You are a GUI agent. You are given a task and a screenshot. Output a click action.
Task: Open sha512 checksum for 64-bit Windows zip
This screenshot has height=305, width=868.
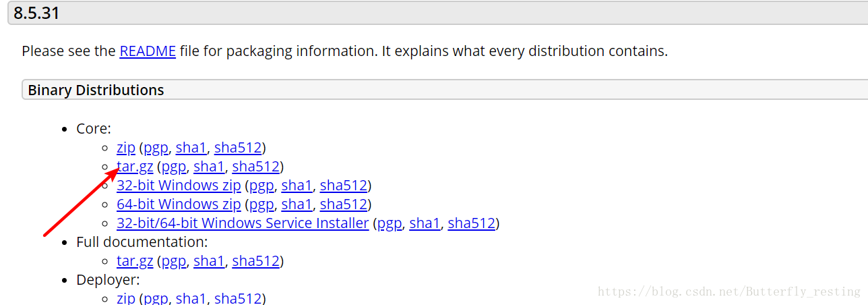pos(344,204)
